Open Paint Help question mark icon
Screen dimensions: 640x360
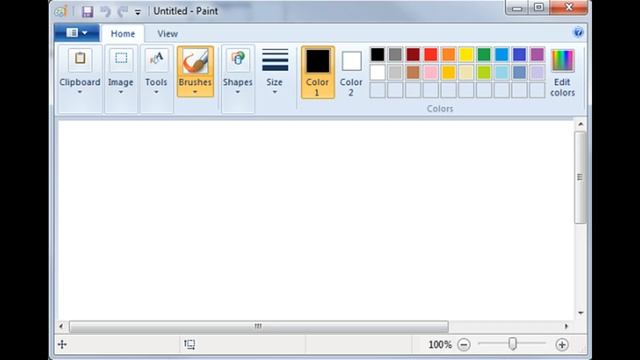[x=578, y=32]
